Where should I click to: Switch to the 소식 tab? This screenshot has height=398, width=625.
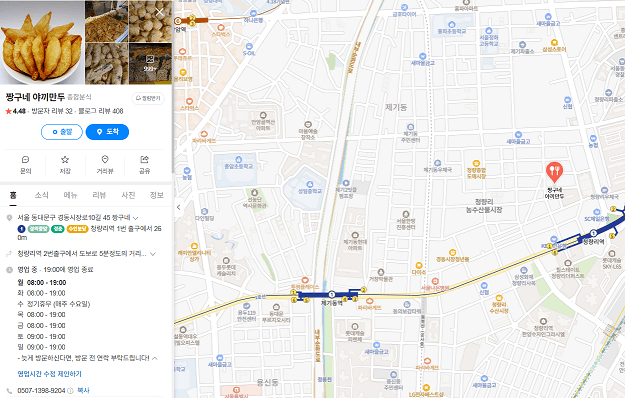pos(41,195)
